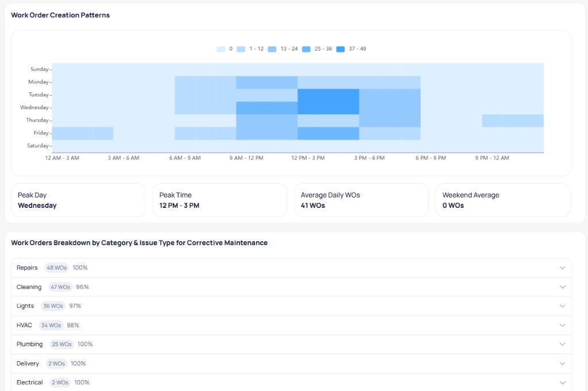Click the 37 - 49 legend swatch
This screenshot has width=588, height=391.
341,49
